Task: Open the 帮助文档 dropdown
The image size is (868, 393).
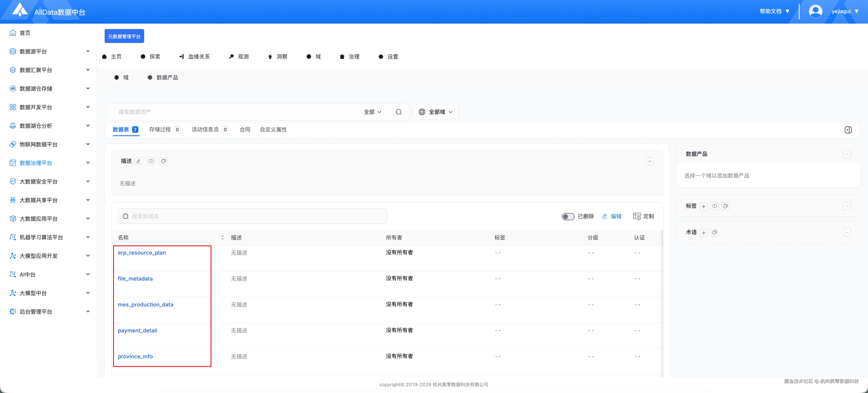Action: pyautogui.click(x=774, y=11)
